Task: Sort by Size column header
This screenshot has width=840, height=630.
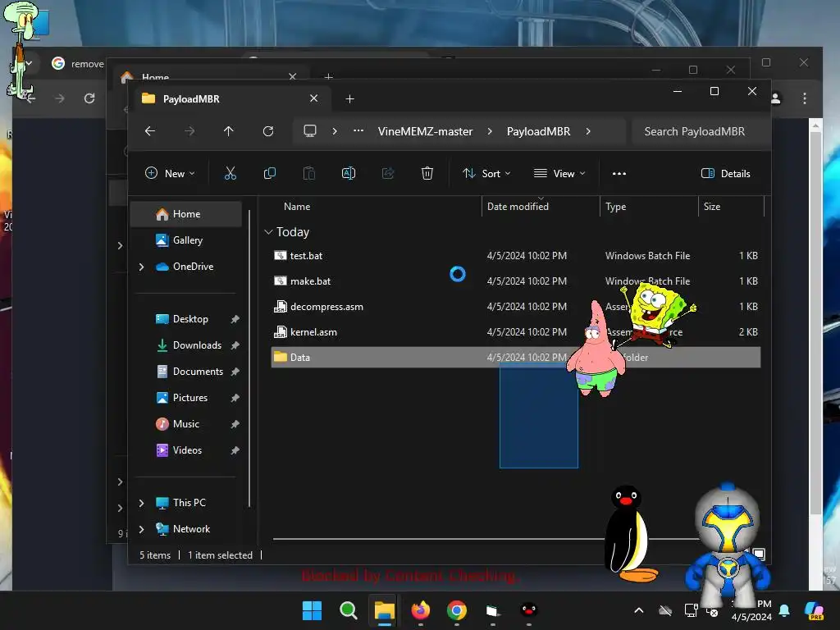Action: pos(711,206)
